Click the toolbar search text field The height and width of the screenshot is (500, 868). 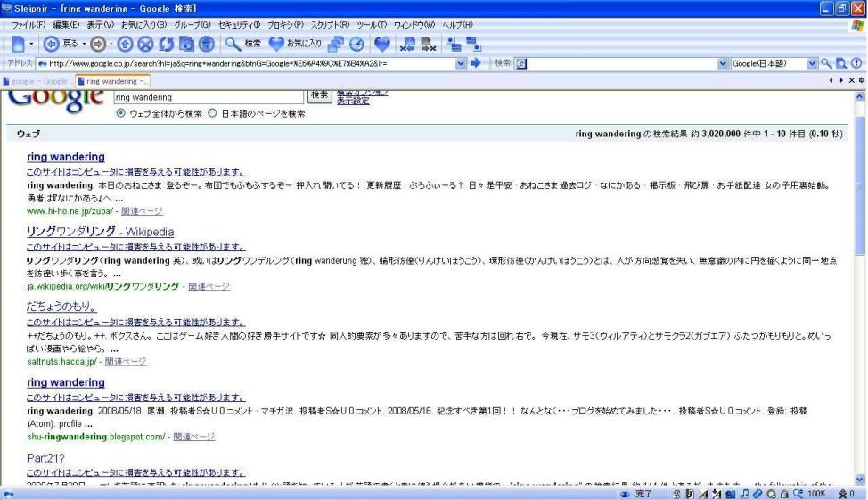click(620, 63)
